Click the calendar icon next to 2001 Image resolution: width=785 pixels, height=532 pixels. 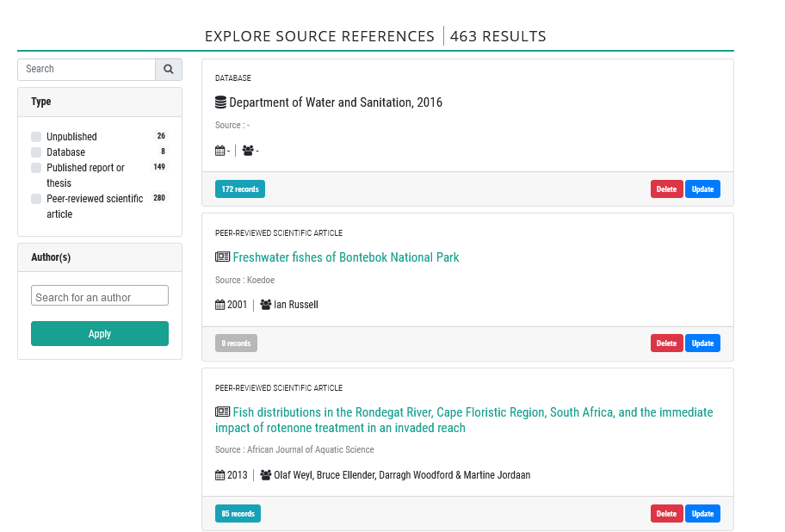(219, 305)
